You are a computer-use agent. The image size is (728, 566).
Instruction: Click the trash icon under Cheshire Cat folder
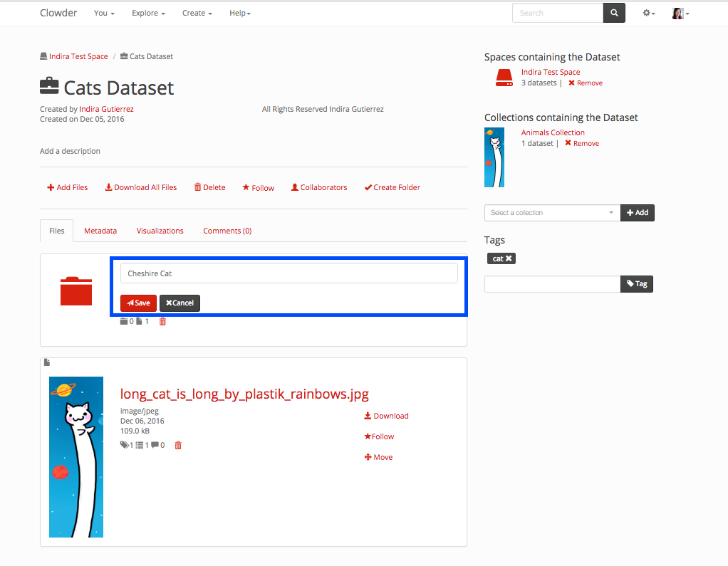point(162,322)
